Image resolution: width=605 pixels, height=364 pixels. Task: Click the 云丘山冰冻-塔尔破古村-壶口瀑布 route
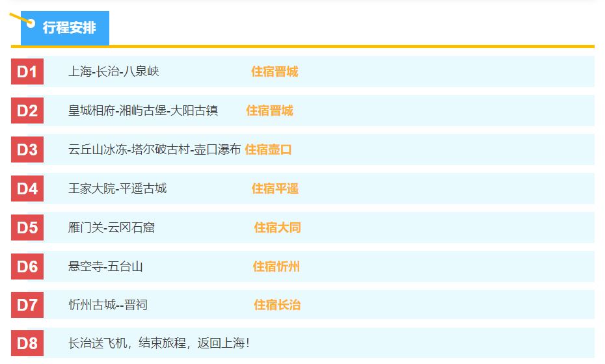155,149
